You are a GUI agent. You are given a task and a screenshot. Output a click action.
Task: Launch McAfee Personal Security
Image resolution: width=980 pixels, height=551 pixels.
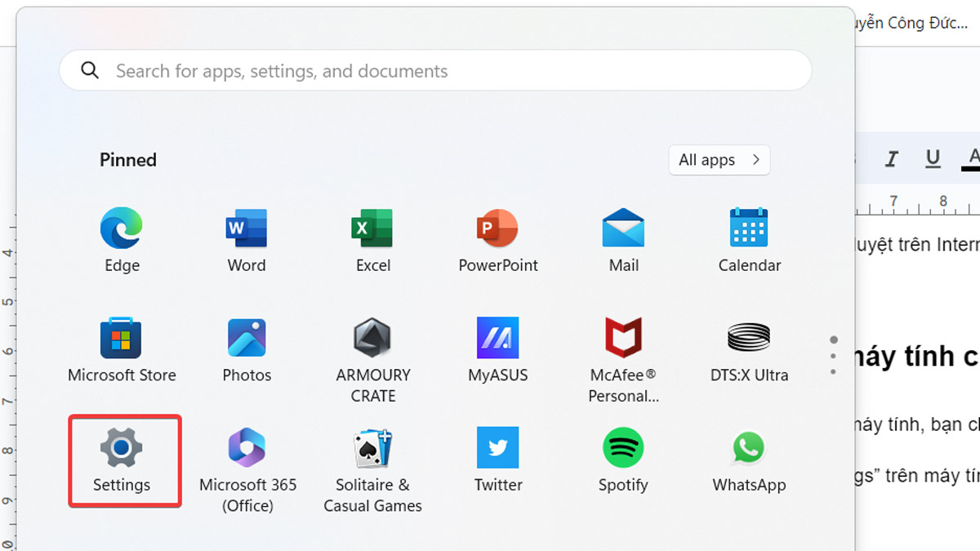click(x=623, y=339)
